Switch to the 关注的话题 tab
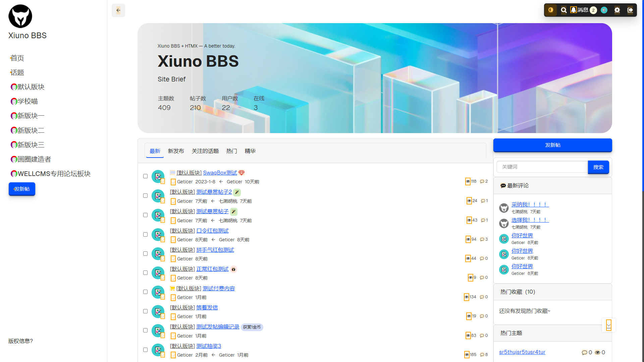The height and width of the screenshot is (362, 644). 205,151
